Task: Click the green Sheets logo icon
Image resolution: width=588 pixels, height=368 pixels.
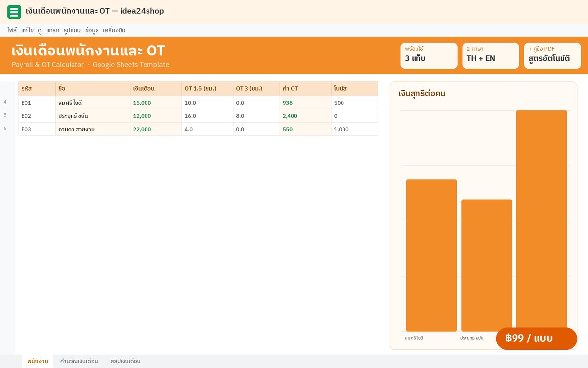Action: click(14, 12)
